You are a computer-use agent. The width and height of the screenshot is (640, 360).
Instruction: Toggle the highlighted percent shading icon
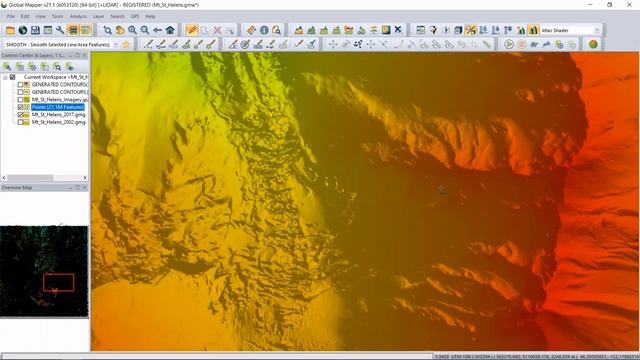471,30
